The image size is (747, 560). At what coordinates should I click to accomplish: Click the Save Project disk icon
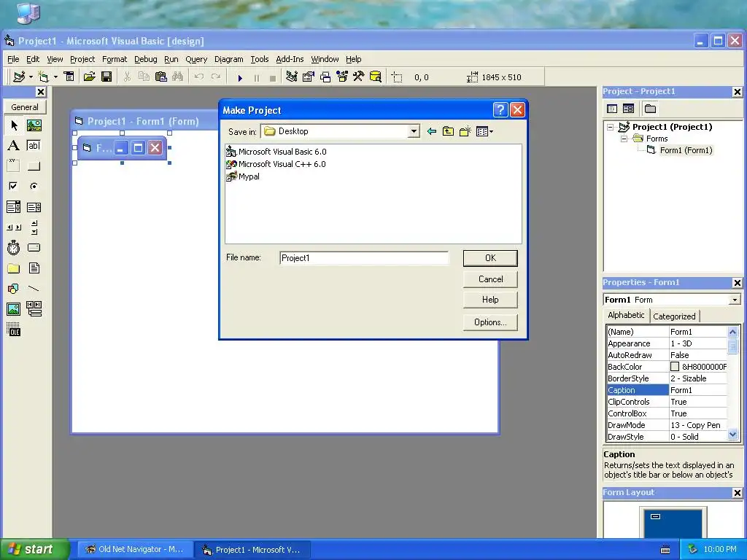pyautogui.click(x=107, y=77)
